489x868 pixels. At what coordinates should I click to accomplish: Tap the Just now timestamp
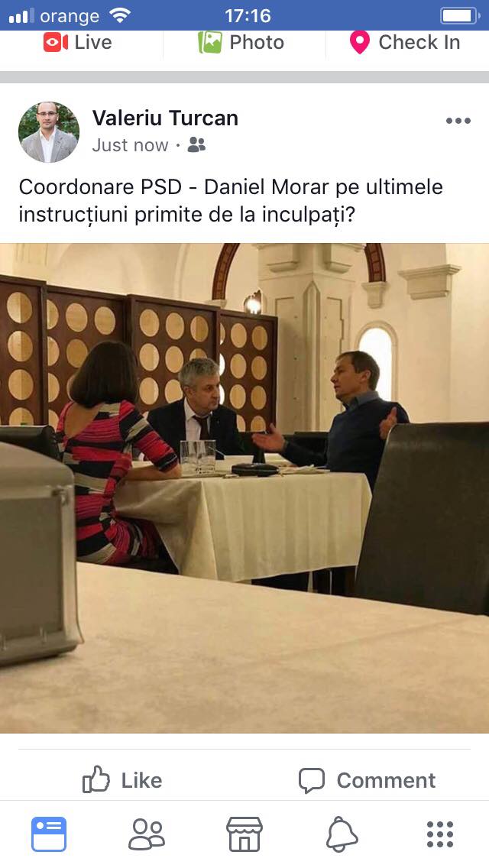pyautogui.click(x=130, y=145)
